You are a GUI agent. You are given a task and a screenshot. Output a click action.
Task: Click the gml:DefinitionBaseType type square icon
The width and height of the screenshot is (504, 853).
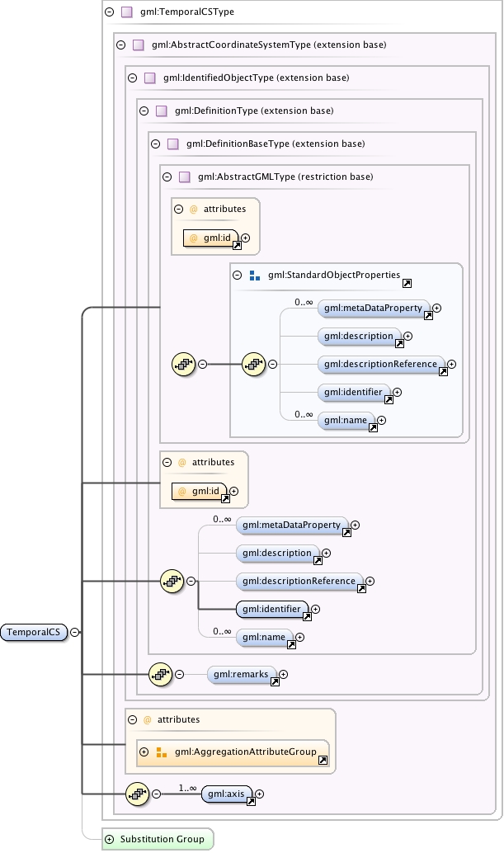(173, 144)
